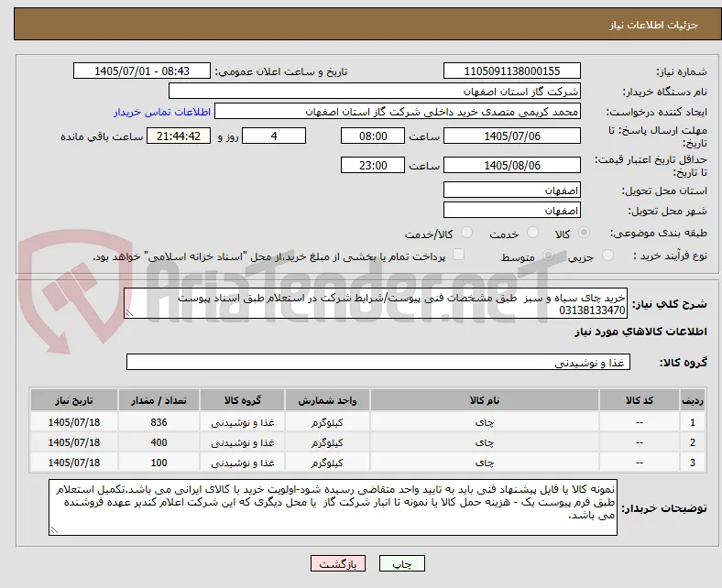Click the buyer name field شرکت گاز استان اصفهان
Screen dimensions: 722x588
point(375,92)
